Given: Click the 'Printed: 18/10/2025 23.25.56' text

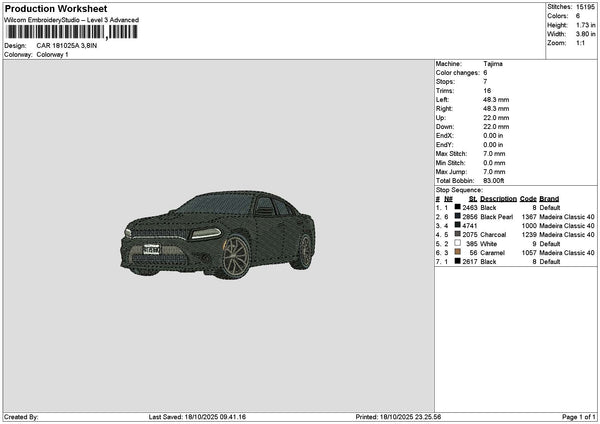Looking at the screenshot, I should point(398,417).
